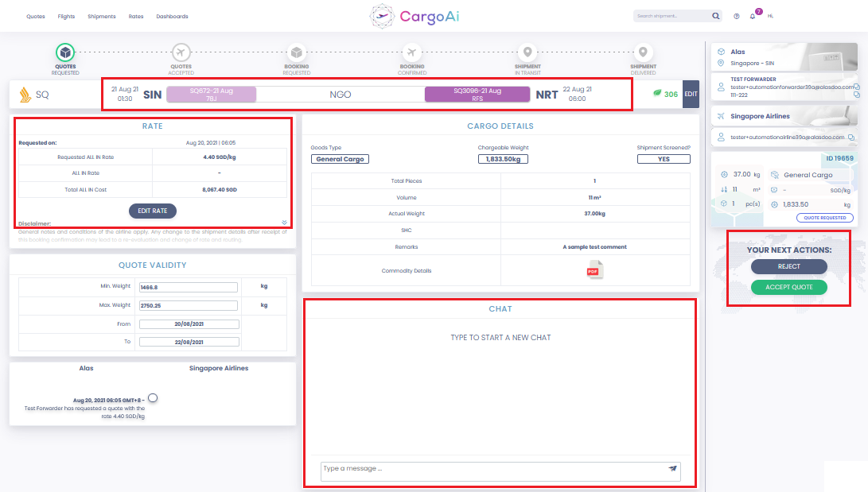Click the send message paper-plane icon
This screenshot has width=868, height=492.
click(672, 468)
